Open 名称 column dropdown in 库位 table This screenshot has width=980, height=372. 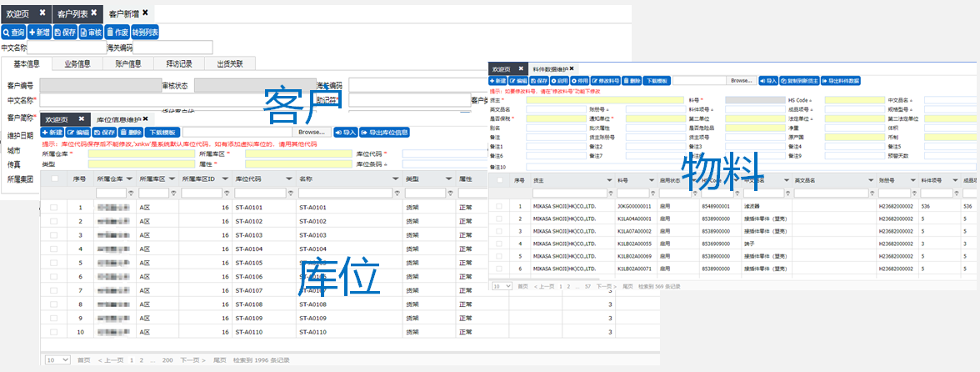click(x=396, y=178)
